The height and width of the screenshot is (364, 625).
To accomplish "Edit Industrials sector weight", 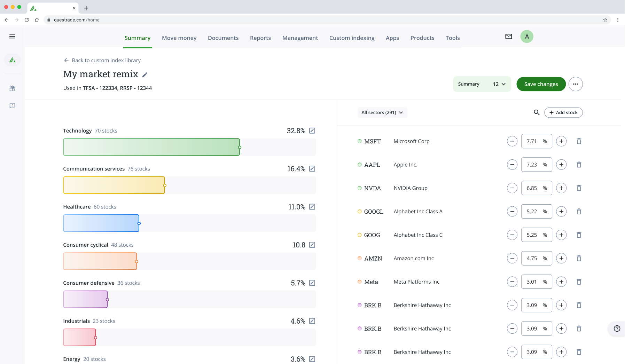I will [312, 321].
